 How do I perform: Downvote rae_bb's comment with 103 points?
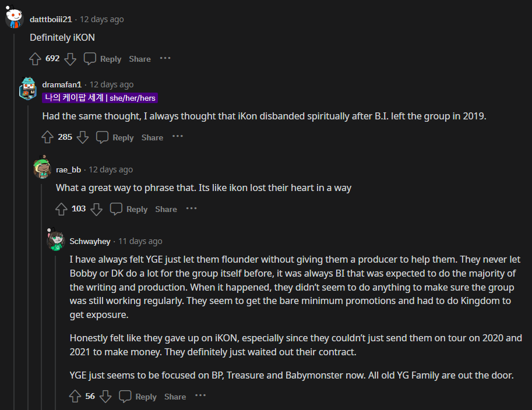click(97, 208)
